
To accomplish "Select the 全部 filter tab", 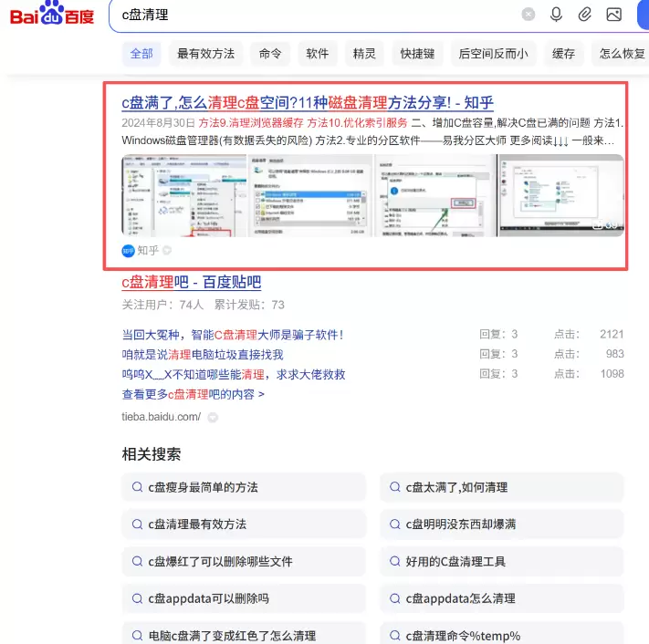I will click(141, 54).
